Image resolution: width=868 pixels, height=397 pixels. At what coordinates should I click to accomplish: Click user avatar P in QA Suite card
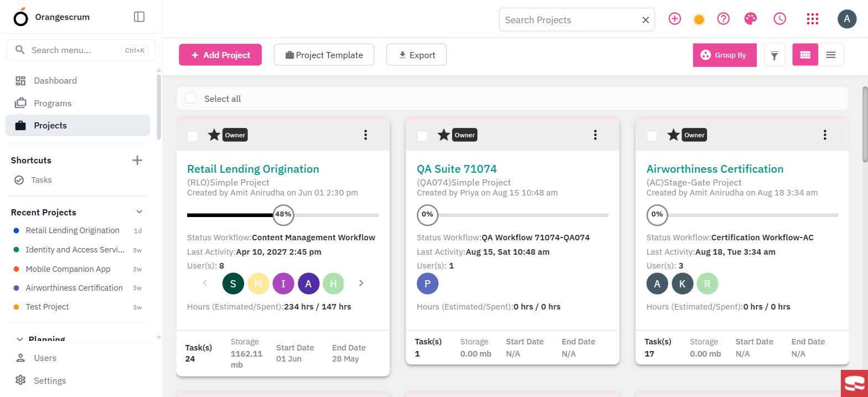427,283
